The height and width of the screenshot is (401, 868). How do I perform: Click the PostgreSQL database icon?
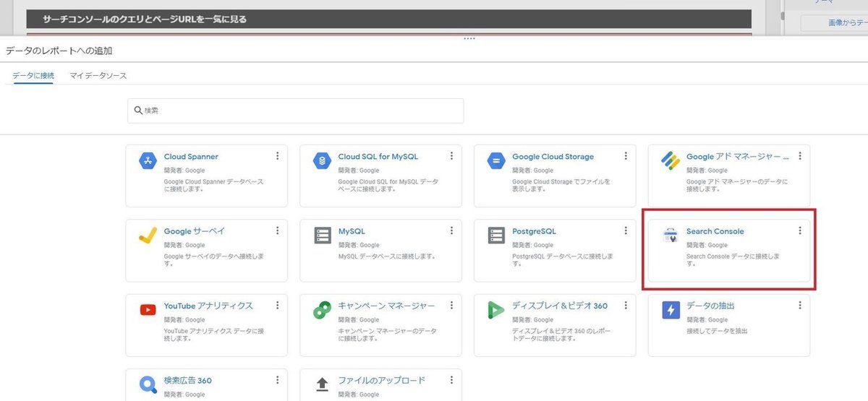pyautogui.click(x=496, y=236)
